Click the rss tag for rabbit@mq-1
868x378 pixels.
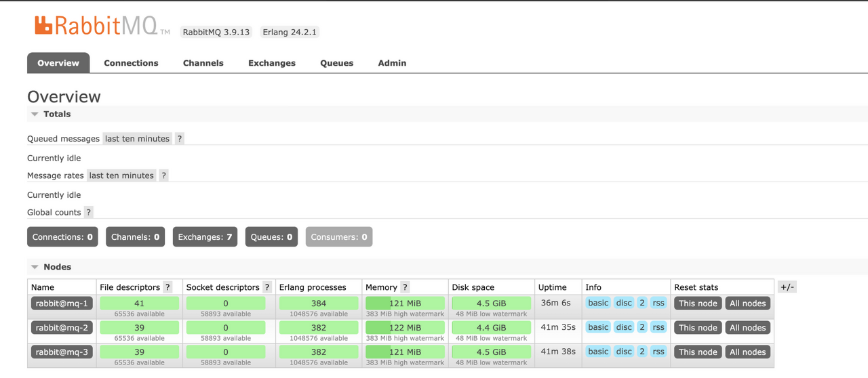pos(658,303)
